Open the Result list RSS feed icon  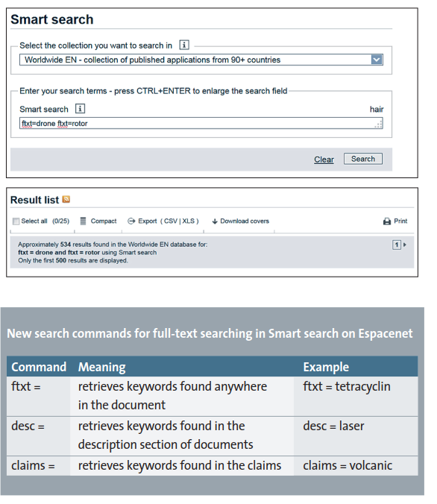tap(66, 199)
